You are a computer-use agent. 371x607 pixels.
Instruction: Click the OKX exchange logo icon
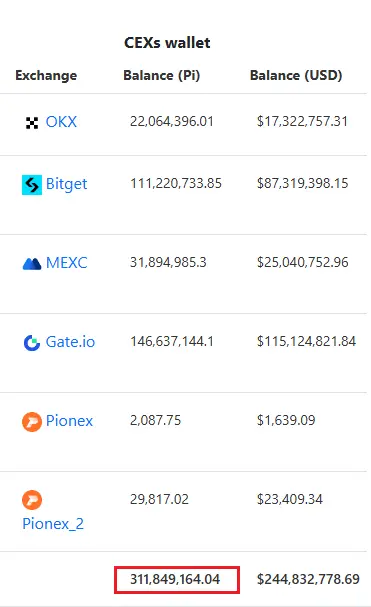[x=32, y=123]
